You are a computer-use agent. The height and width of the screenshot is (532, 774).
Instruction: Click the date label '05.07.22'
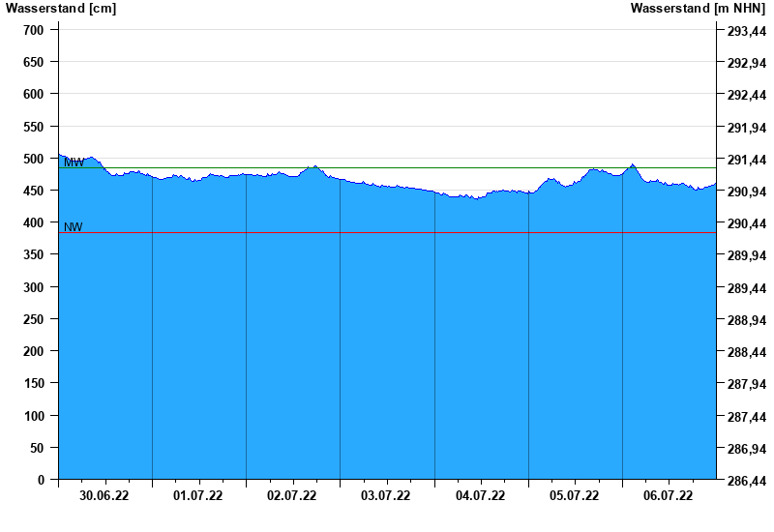tap(574, 495)
